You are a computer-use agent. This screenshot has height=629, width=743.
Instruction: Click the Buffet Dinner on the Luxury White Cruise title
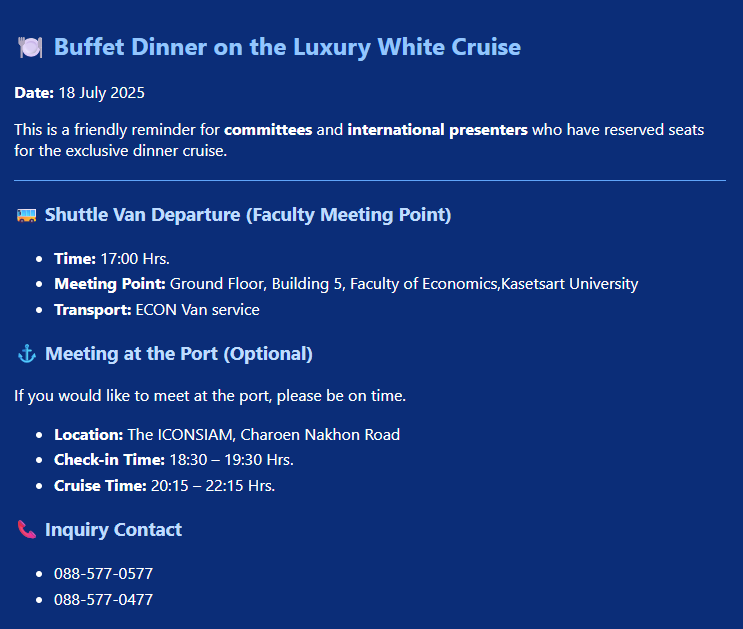[x=287, y=47]
